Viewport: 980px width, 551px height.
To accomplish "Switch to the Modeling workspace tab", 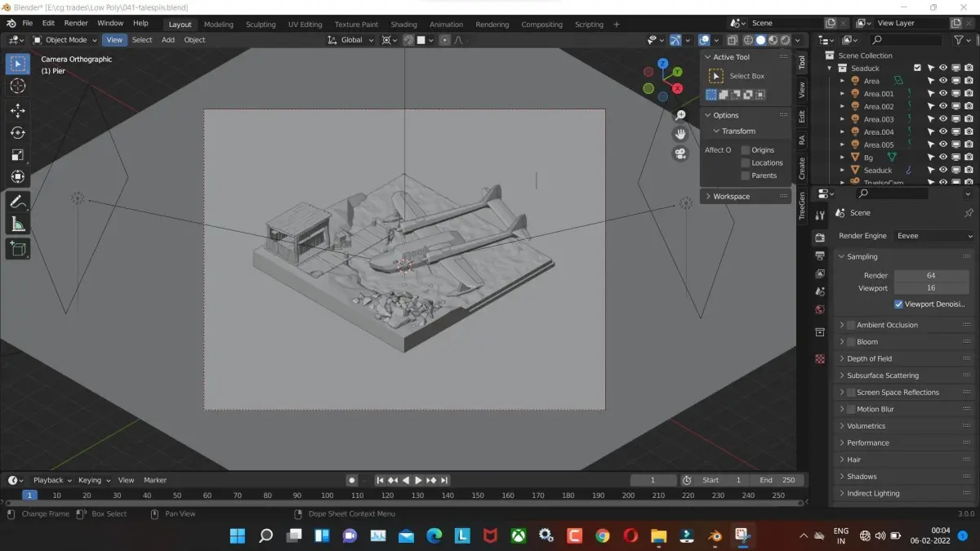I will [x=218, y=24].
